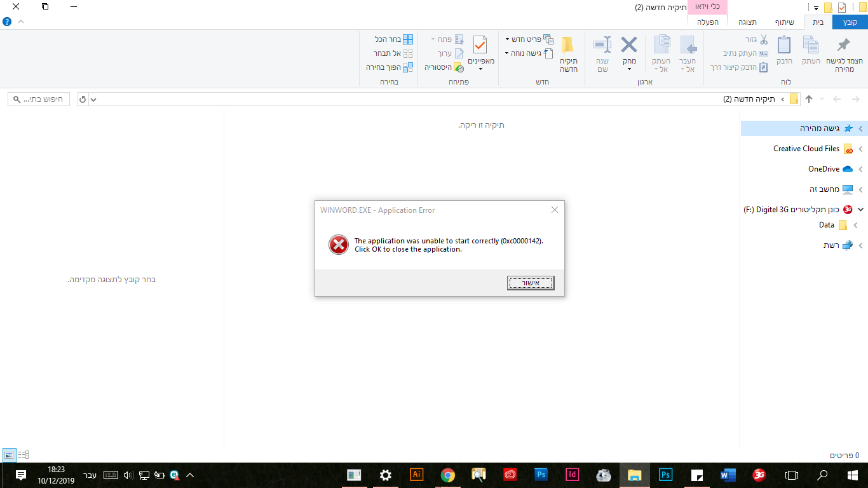Open the recent locations dropdown near Back/Forward

(822, 99)
